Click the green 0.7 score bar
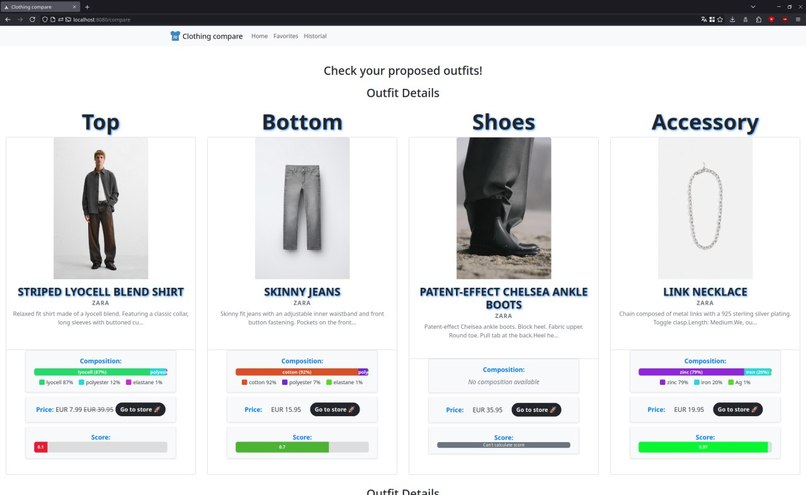The height and width of the screenshot is (495, 806). pyautogui.click(x=282, y=447)
